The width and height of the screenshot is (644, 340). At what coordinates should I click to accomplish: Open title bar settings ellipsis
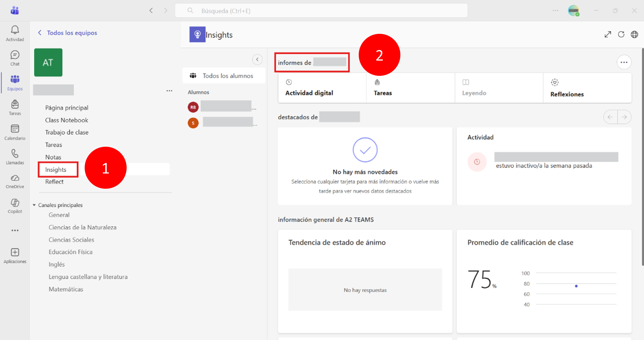click(x=555, y=11)
